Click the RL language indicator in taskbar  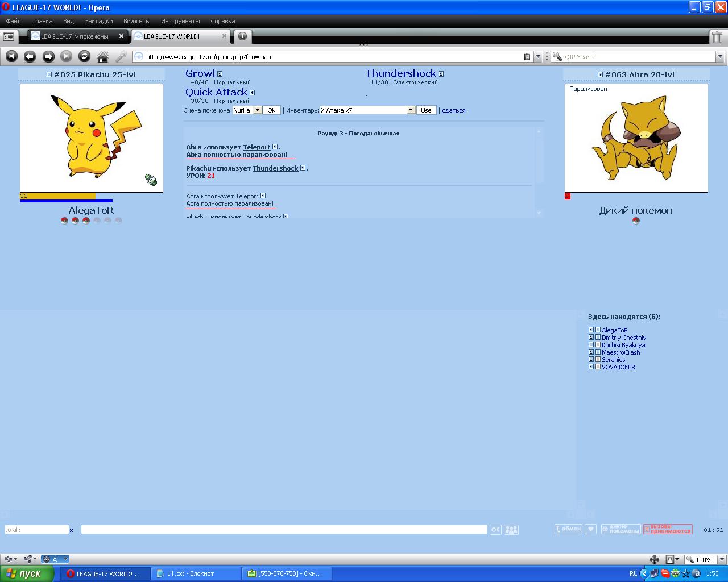[633, 574]
